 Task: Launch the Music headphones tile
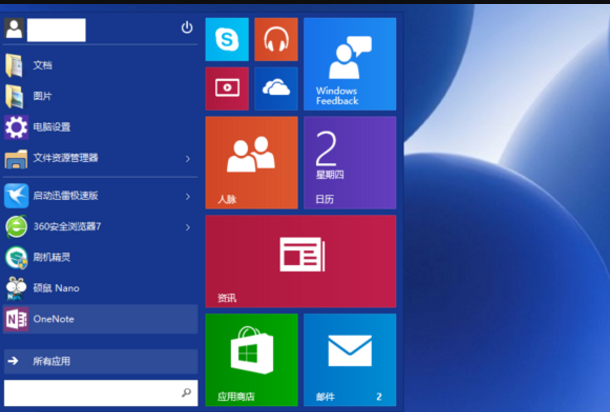click(276, 40)
